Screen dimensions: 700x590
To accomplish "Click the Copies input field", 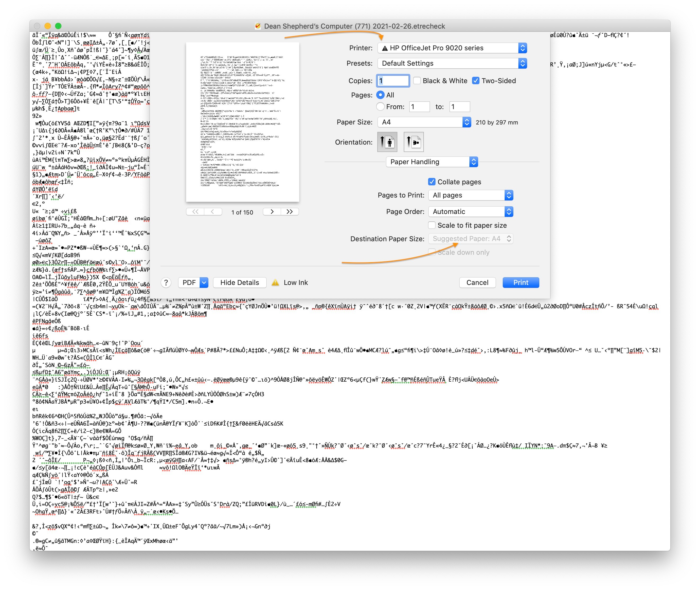I will (x=393, y=81).
